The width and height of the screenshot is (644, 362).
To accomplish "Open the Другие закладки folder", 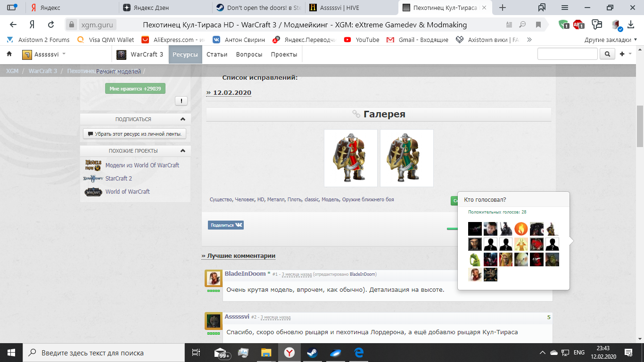I will pyautogui.click(x=611, y=40).
